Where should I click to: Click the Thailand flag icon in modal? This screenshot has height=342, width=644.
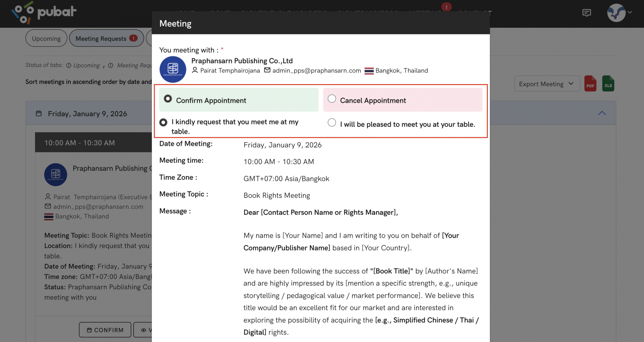click(369, 71)
